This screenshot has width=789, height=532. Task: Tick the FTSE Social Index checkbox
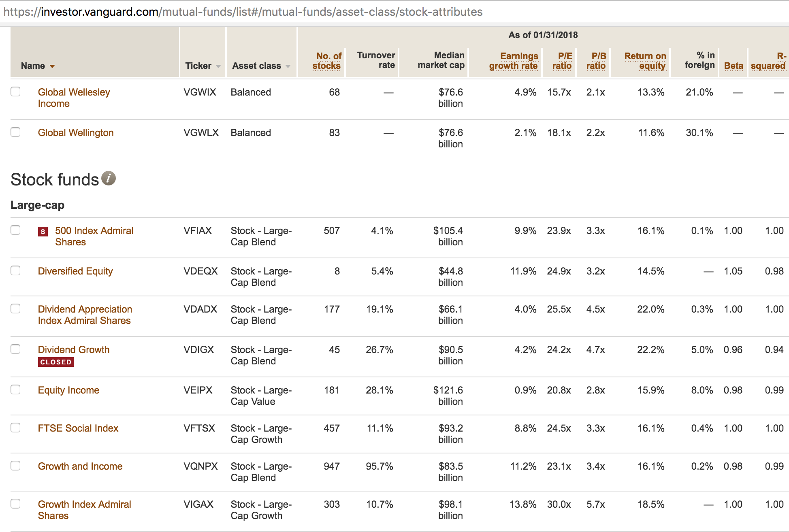coord(15,428)
